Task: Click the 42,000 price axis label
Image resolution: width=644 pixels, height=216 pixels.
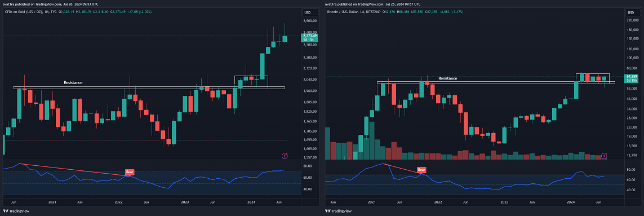Action: point(632,99)
